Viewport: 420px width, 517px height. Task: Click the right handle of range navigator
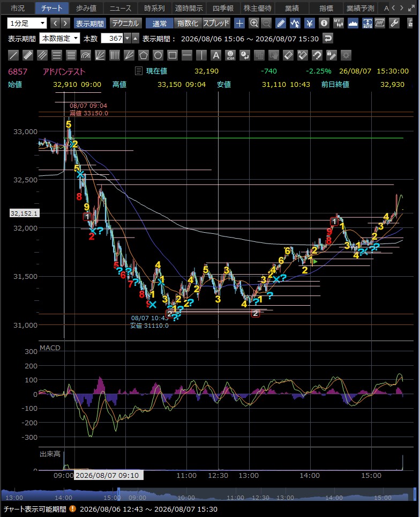pyautogui.click(x=415, y=494)
